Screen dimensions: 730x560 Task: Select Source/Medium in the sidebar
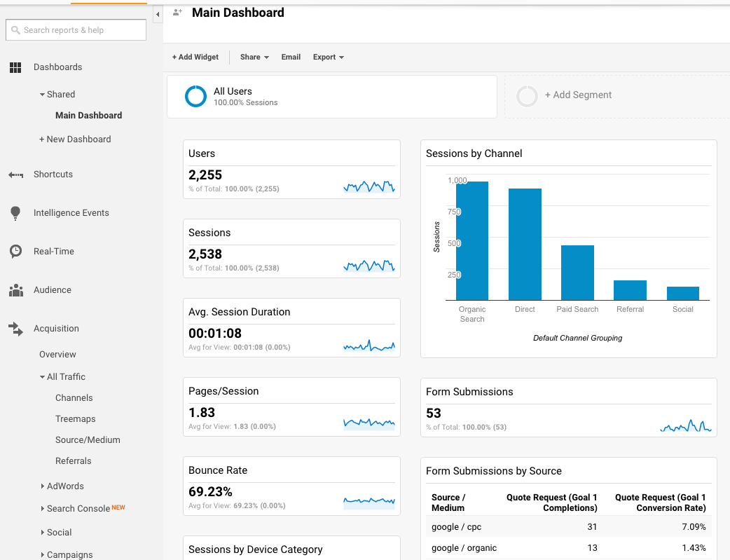88,440
